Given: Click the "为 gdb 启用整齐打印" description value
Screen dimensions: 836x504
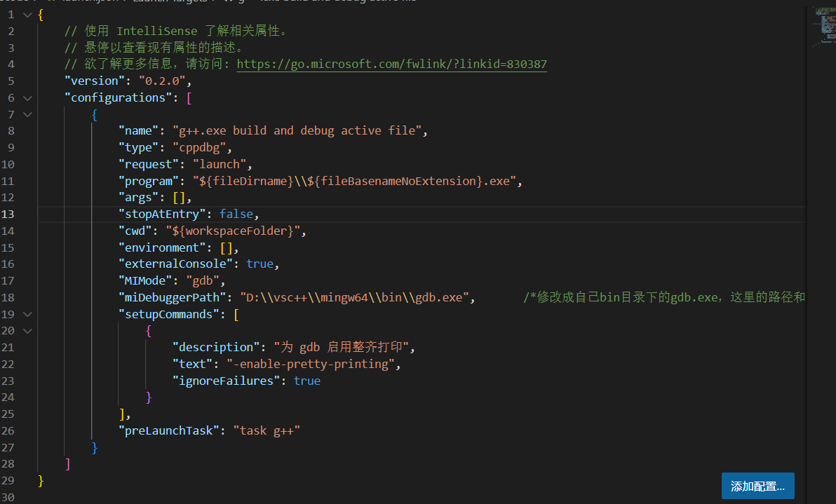Looking at the screenshot, I should click(342, 348).
